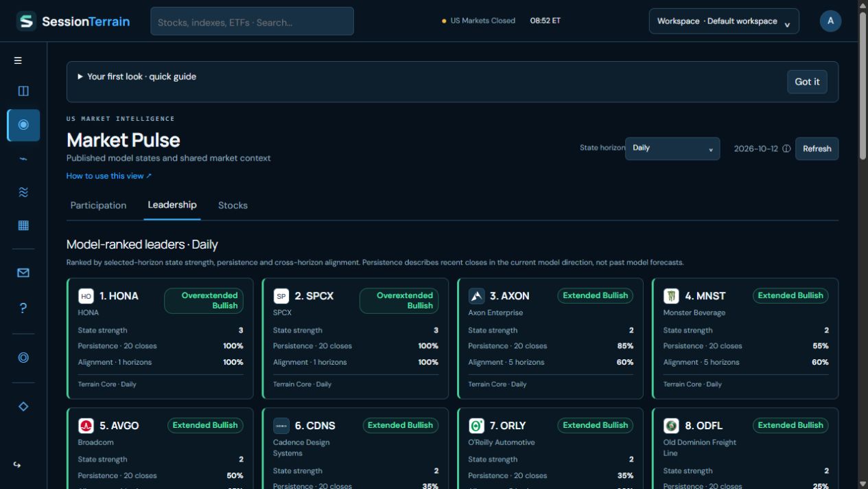Open the 8. ODFL card title
Image resolution: width=868 pixels, height=489 pixels.
[703, 426]
